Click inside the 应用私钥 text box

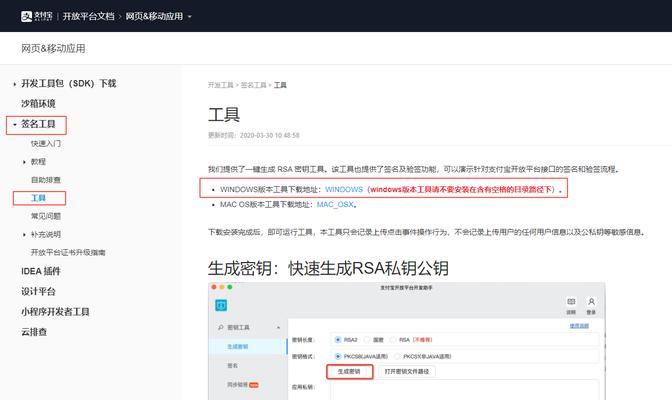[x=465, y=390]
